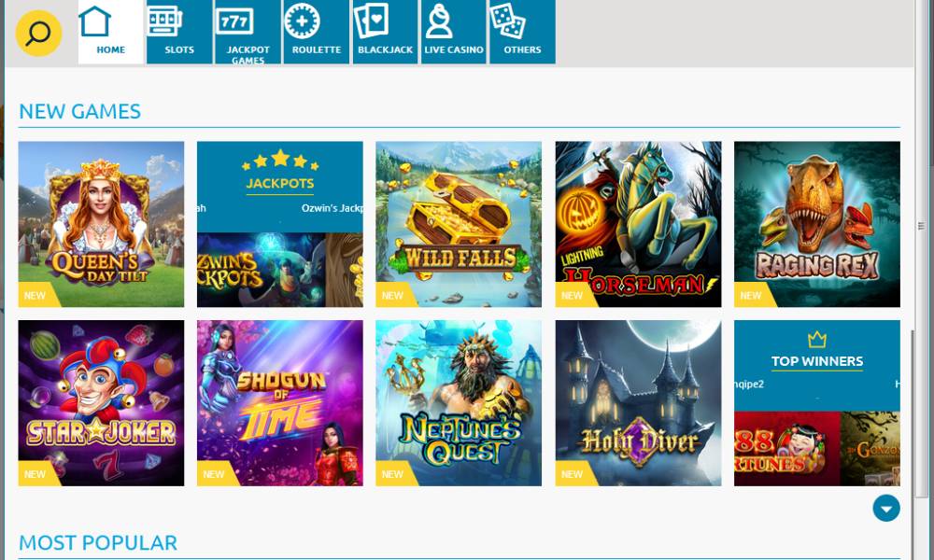The width and height of the screenshot is (934, 560).
Task: Switch to the Slots category
Action: pos(179,32)
